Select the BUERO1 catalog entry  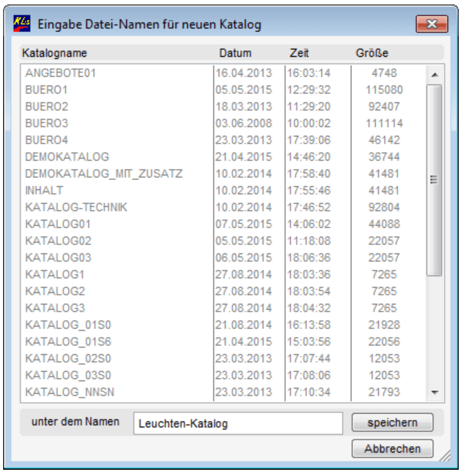[x=46, y=90]
